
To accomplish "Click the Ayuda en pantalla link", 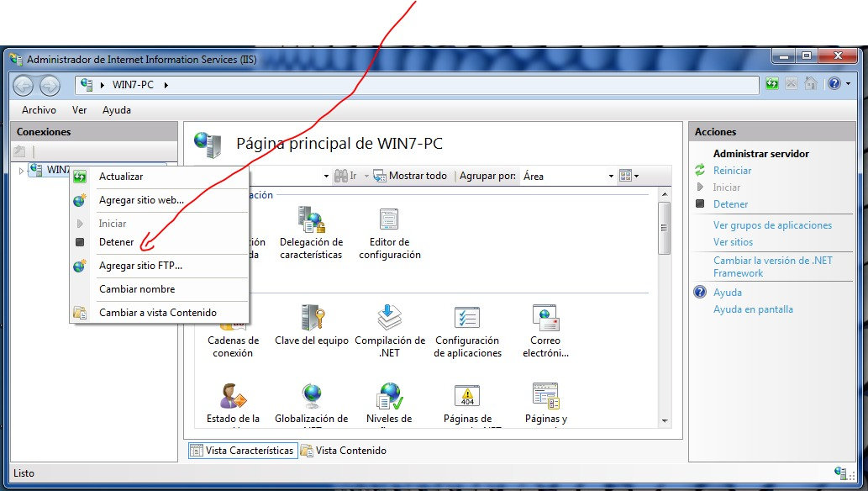I will click(753, 309).
